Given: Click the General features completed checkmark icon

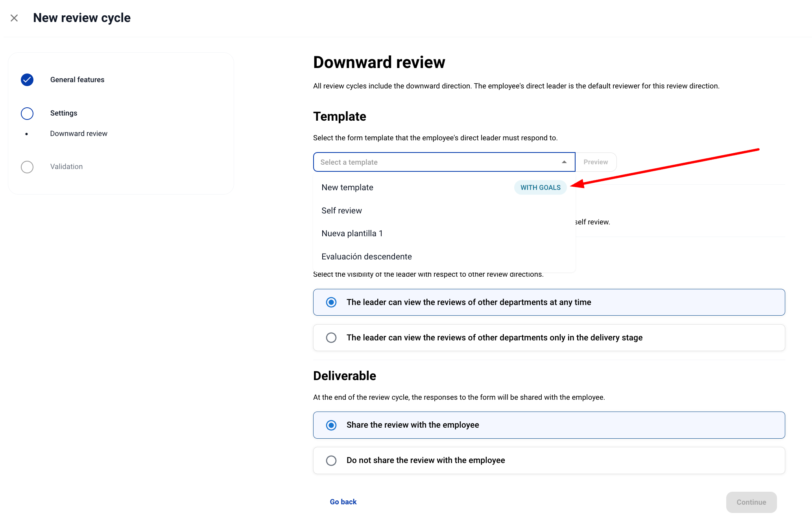Looking at the screenshot, I should (27, 80).
